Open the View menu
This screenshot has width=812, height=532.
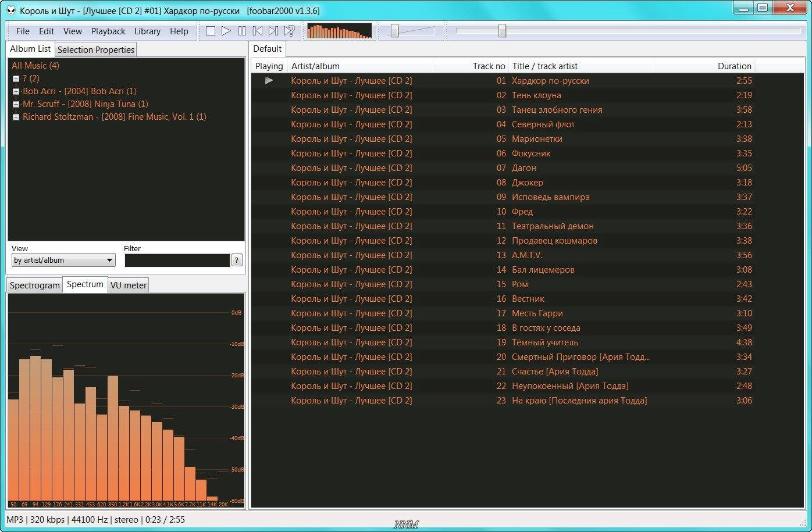73,31
